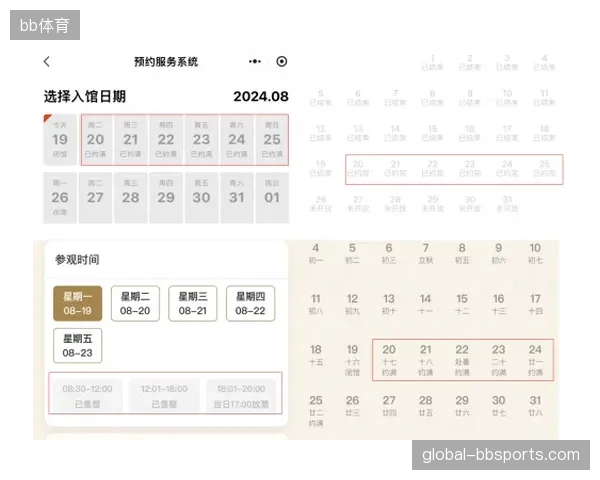Select 17 十四 in lunar calendar
The image size is (600, 480).
click(535, 304)
